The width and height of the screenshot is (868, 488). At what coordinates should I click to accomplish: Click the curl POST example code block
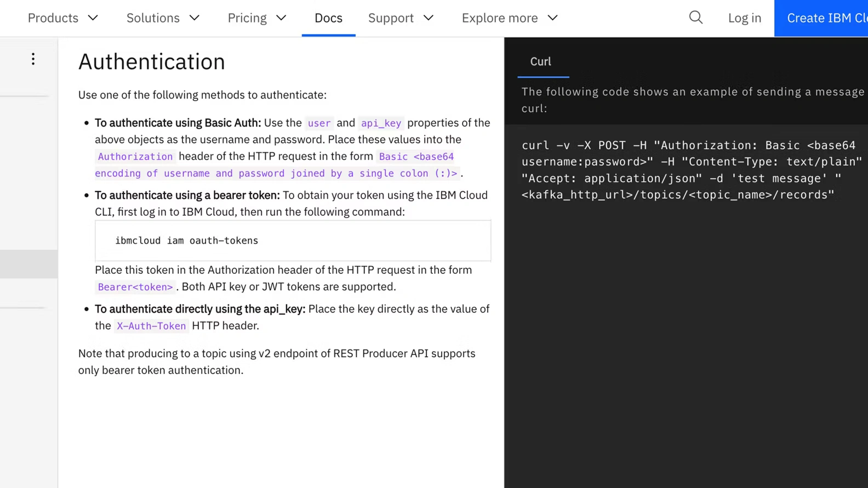tap(690, 170)
